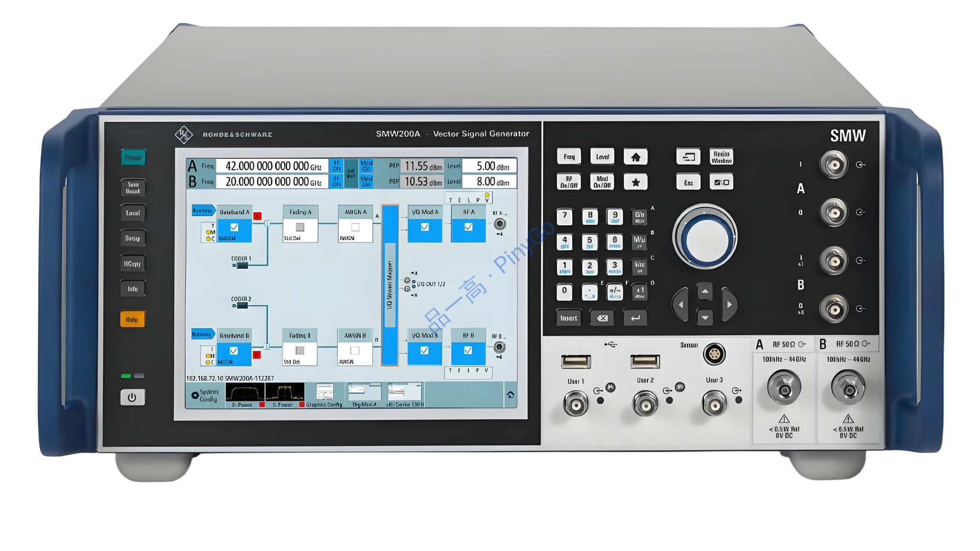Click the on-screen home icon in taskbar
Screen dimensions: 980x551
(511, 395)
